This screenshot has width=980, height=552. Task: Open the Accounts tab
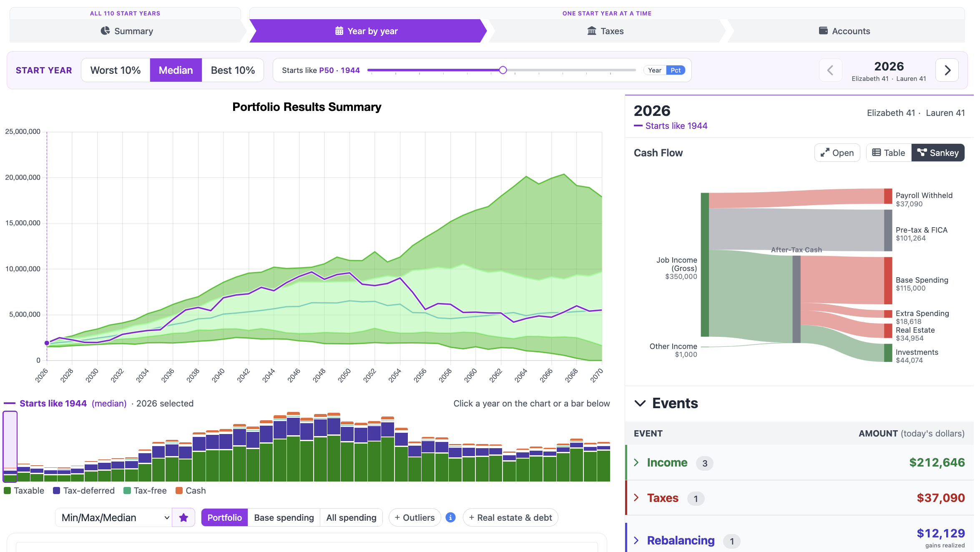point(845,31)
